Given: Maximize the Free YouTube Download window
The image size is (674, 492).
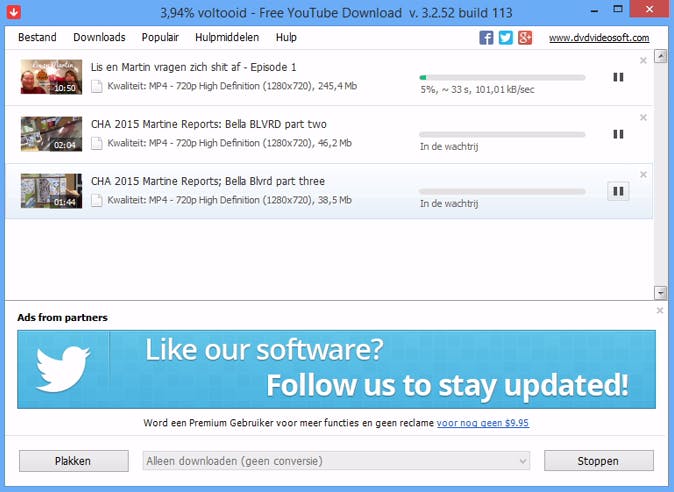Looking at the screenshot, I should [618, 9].
